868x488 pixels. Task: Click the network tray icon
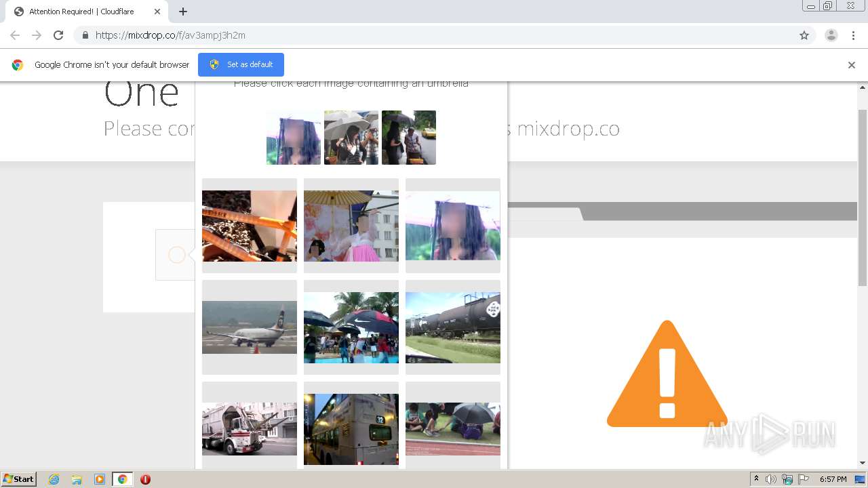[x=787, y=479]
